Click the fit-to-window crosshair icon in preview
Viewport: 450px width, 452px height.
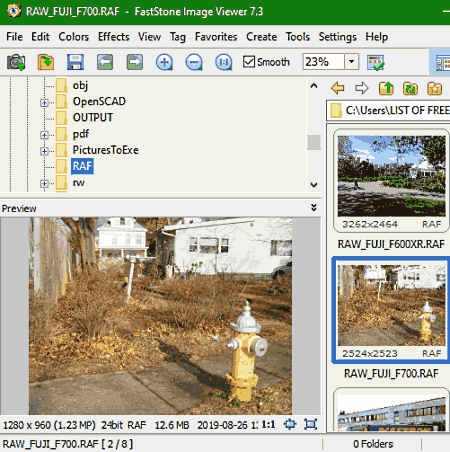click(290, 424)
